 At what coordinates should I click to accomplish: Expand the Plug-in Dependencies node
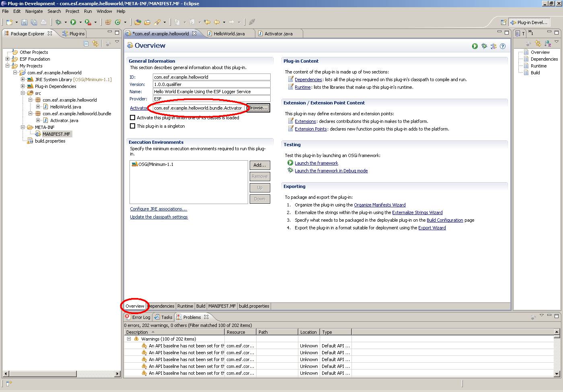[x=23, y=86]
